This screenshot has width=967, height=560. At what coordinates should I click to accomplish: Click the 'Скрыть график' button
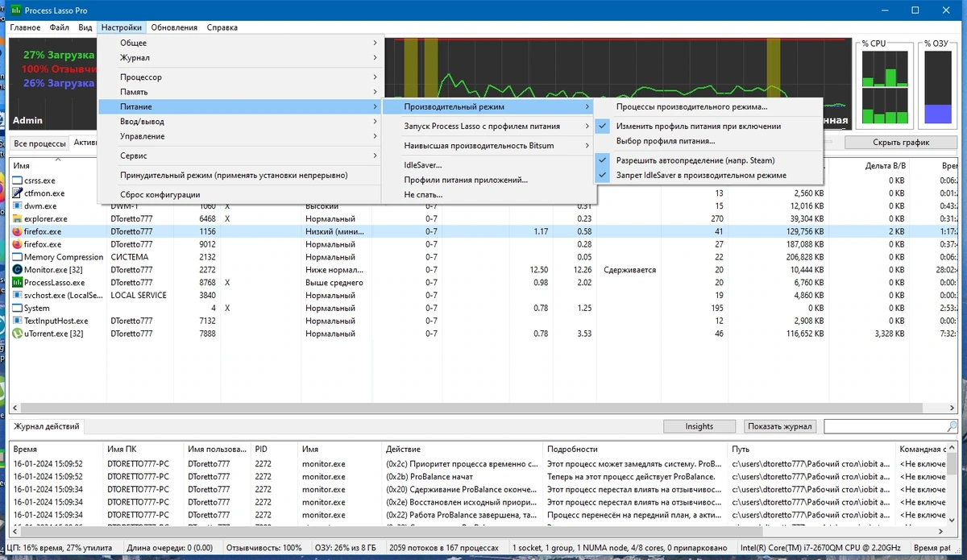[901, 143]
